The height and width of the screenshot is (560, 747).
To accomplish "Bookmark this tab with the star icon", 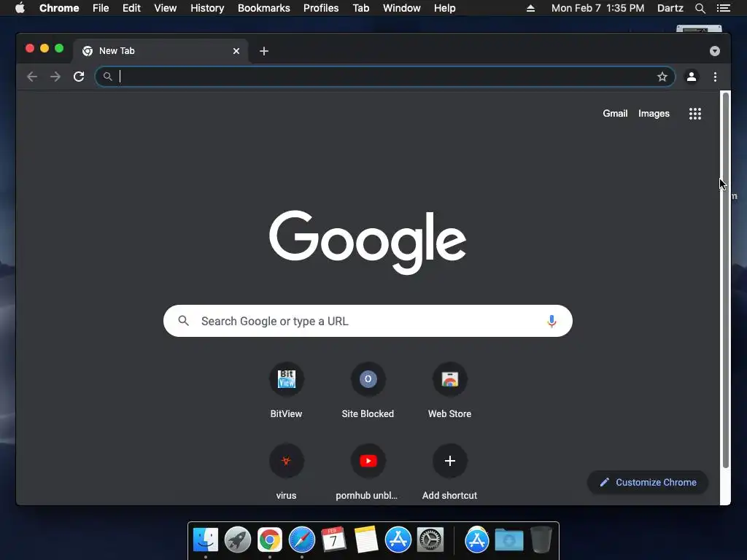I will tap(662, 77).
